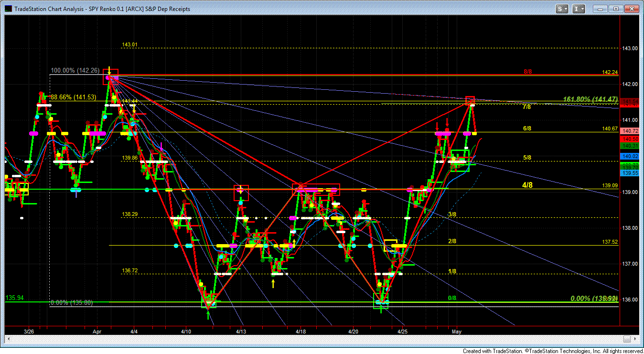
Task: Click the '4/25' date on the time axis
Action: click(x=403, y=331)
